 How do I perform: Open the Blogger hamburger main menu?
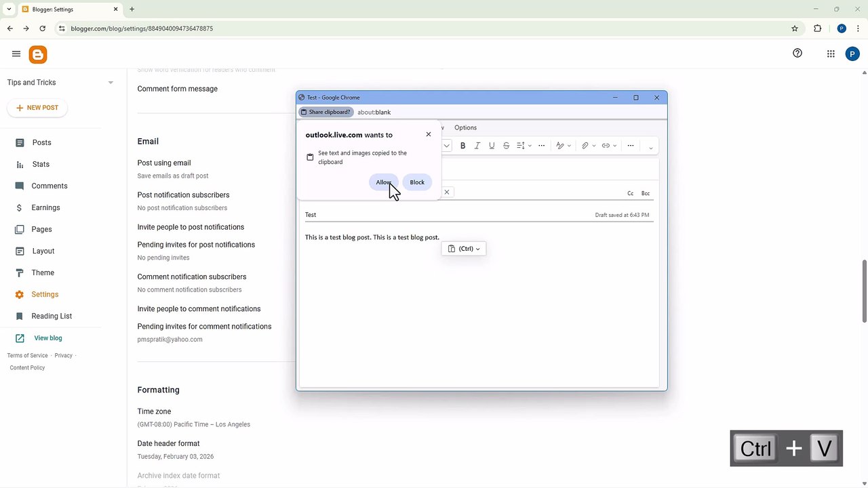pos(16,54)
